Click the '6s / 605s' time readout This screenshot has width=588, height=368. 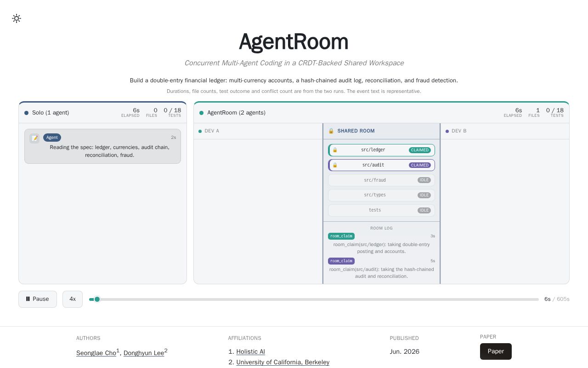click(557, 299)
